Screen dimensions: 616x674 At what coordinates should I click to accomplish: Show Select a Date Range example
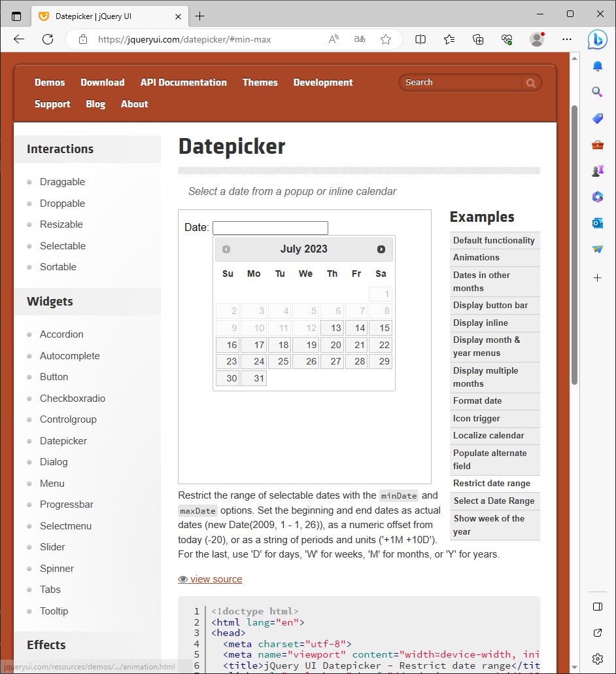[495, 501]
